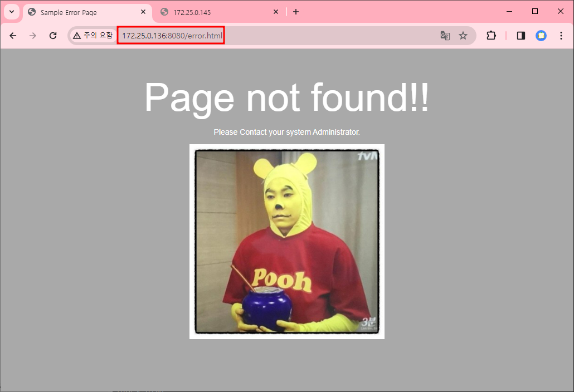Reload the current error page
This screenshot has height=392, width=574.
pyautogui.click(x=53, y=36)
